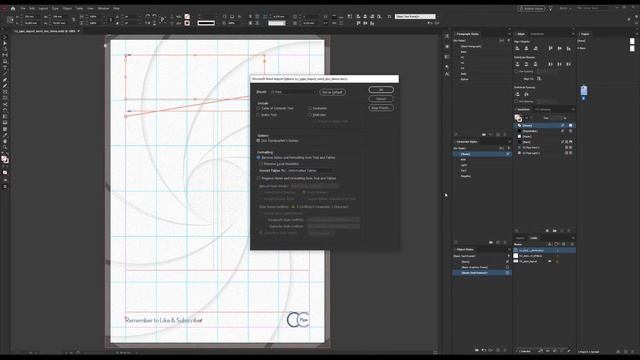
Task: Click the lightbulb learn icon at top
Action: 551,8
